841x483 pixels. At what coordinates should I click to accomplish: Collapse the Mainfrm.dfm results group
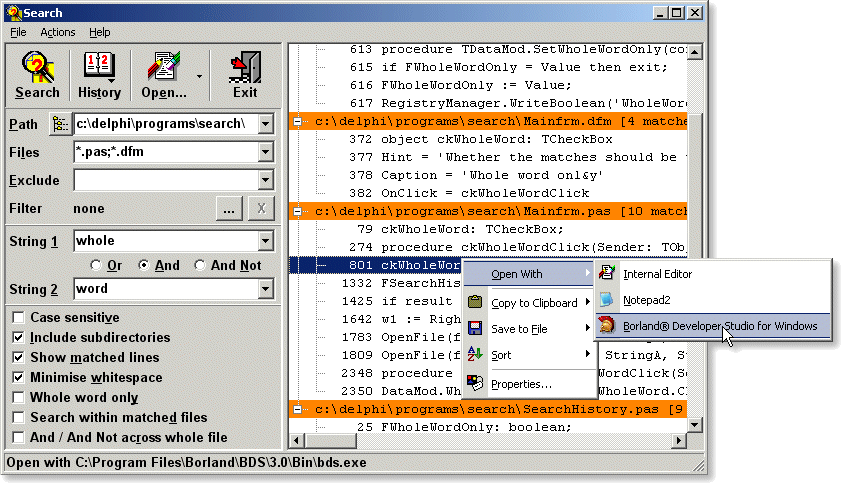pos(297,122)
